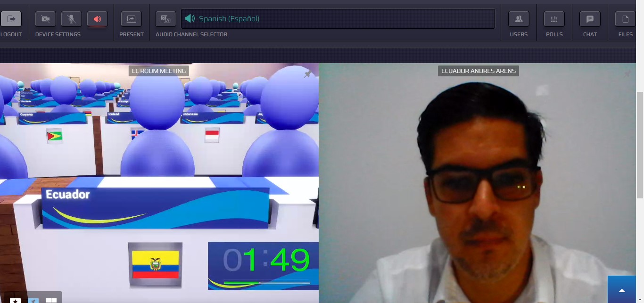Open the Chat panel
This screenshot has width=644, height=303.
pyautogui.click(x=590, y=19)
